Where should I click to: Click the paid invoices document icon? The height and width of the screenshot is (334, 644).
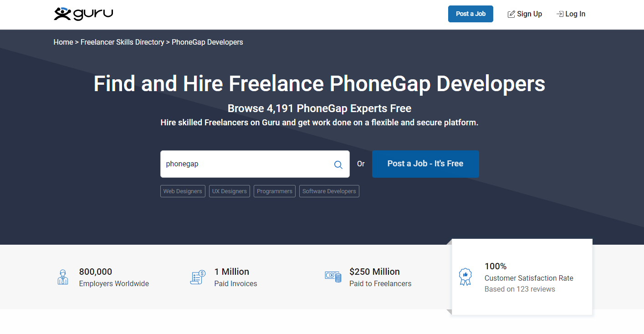198,277
